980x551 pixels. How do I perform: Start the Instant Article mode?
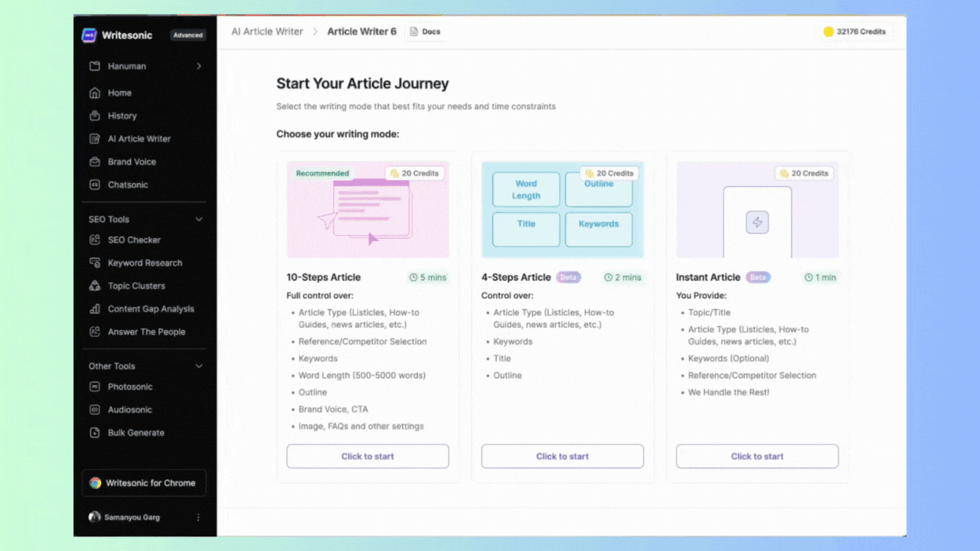pos(757,456)
